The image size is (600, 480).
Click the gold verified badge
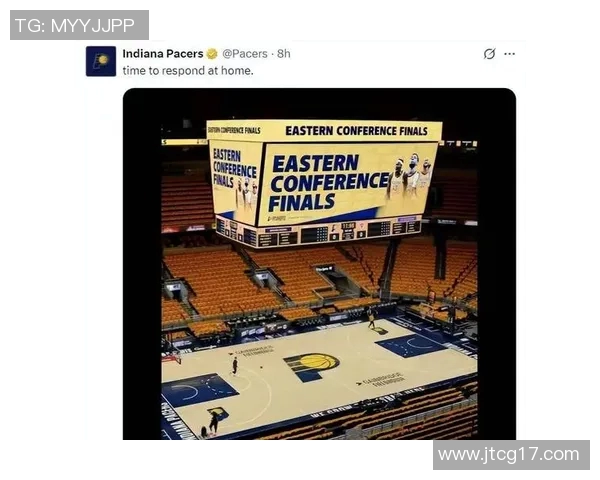(212, 54)
